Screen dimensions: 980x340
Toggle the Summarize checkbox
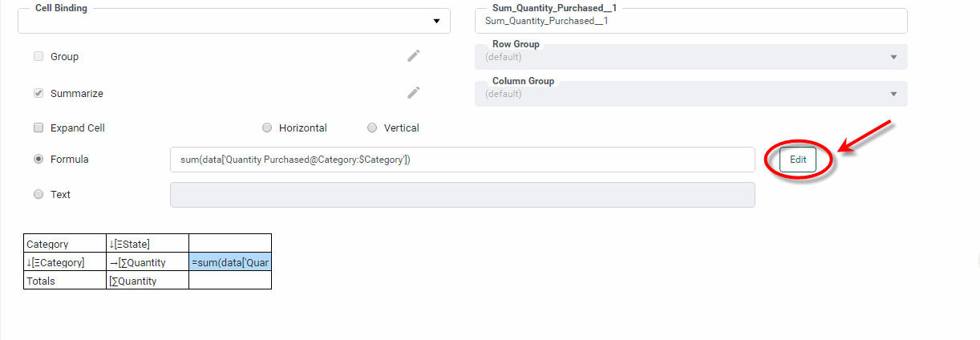pos(38,94)
